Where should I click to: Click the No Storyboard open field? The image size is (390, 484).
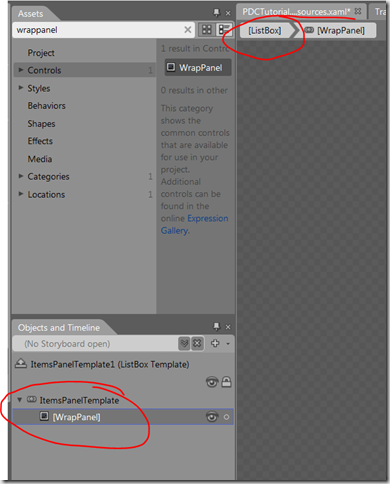tap(95, 344)
